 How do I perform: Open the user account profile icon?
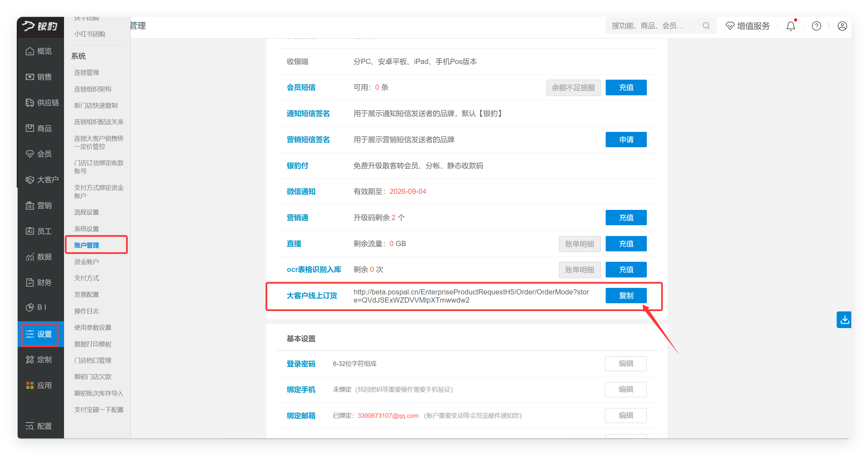842,26
